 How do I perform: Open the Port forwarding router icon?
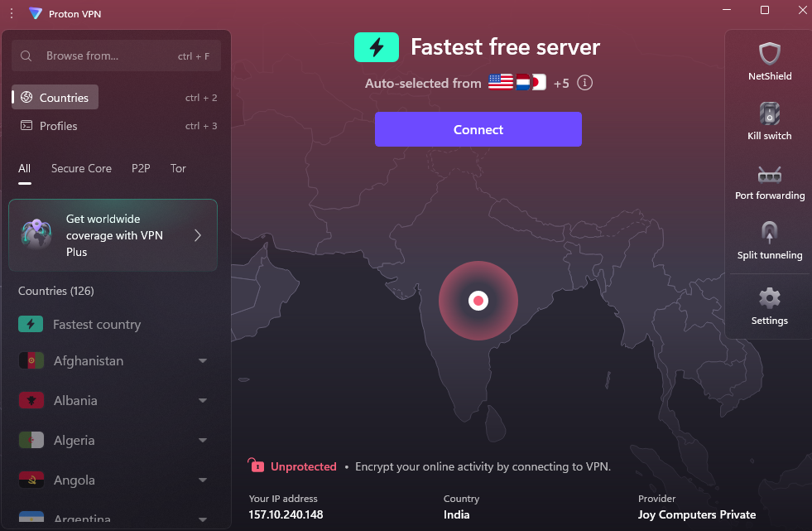click(770, 175)
